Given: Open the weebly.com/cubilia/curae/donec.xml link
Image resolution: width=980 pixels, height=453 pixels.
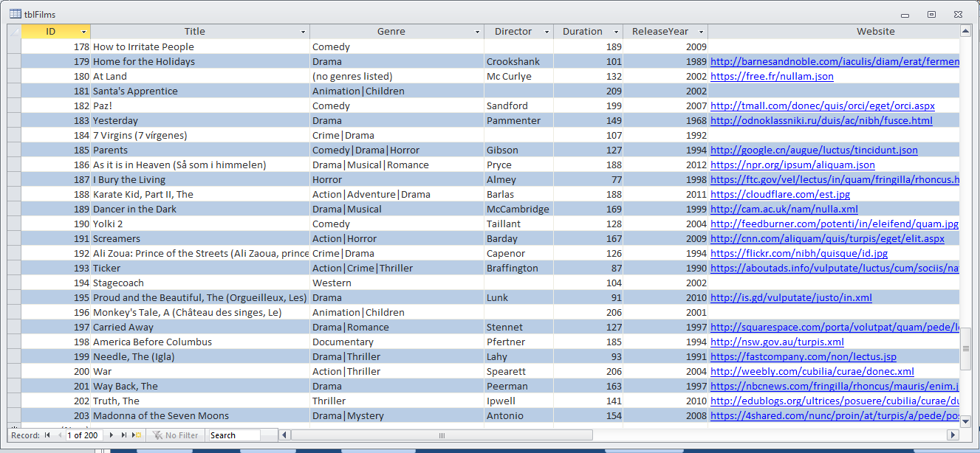Looking at the screenshot, I should [812, 371].
